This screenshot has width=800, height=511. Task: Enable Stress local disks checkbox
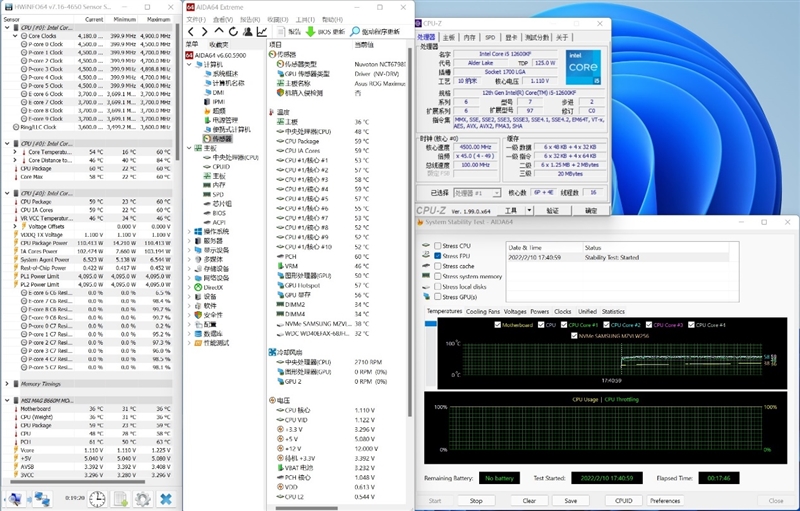[437, 287]
